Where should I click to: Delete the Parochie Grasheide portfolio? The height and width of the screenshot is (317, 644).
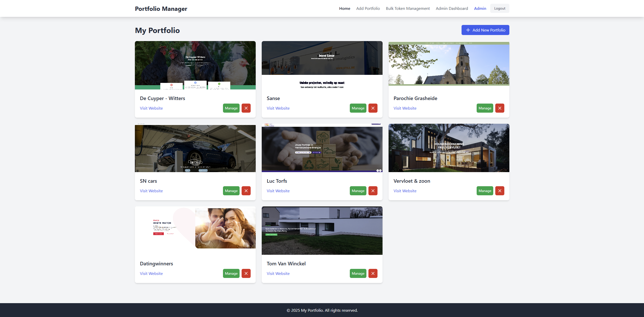point(500,108)
